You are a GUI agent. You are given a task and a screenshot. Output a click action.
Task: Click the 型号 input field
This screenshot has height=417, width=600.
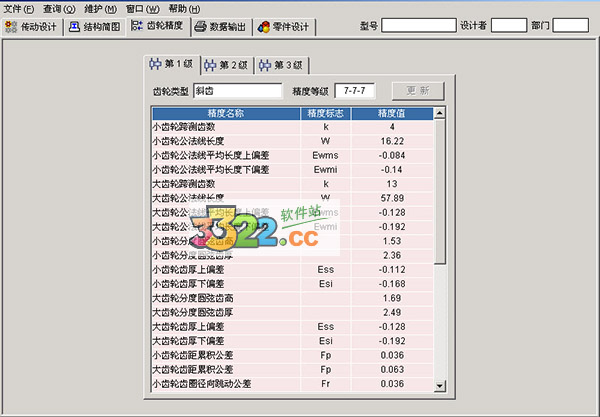pos(419,26)
